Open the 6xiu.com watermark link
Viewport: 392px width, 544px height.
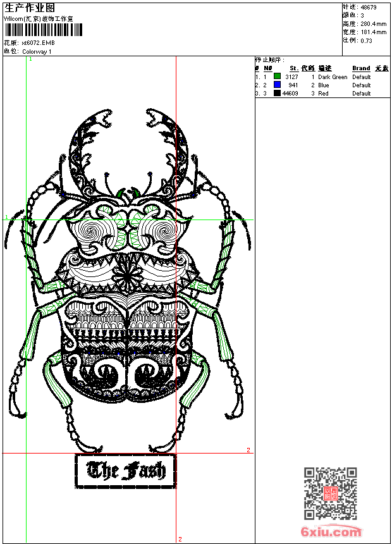[331, 532]
